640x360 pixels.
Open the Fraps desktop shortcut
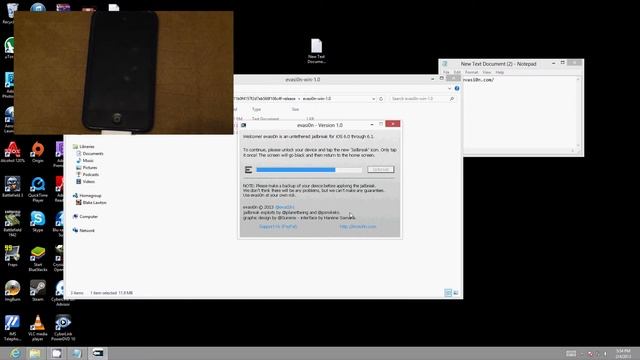point(12,256)
